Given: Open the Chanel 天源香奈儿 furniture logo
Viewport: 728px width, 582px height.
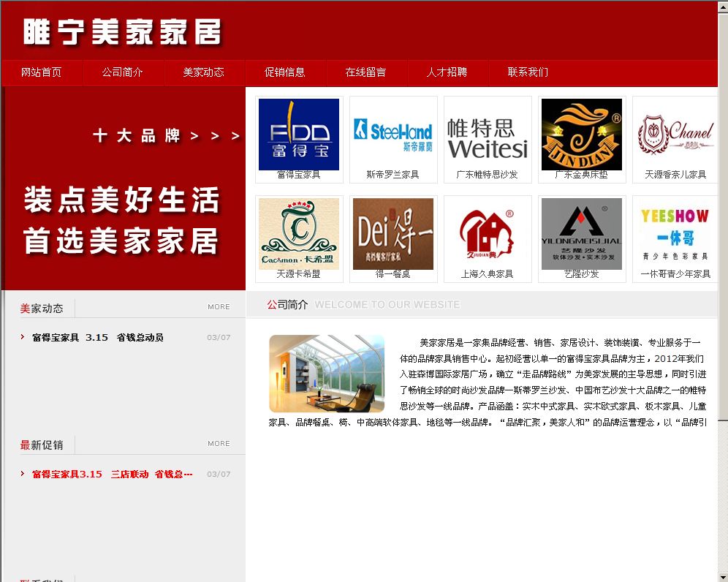Looking at the screenshot, I should pos(675,134).
